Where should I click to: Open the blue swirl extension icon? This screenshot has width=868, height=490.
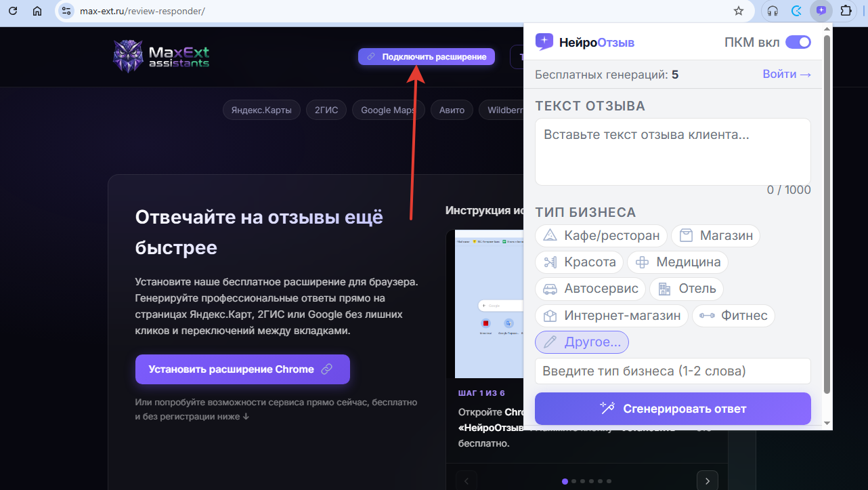pyautogui.click(x=797, y=11)
